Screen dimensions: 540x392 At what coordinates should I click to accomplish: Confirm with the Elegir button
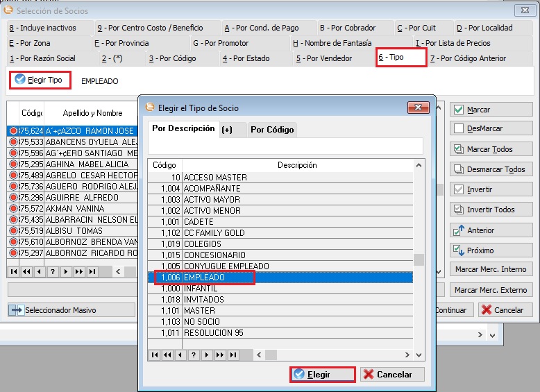[x=322, y=375]
